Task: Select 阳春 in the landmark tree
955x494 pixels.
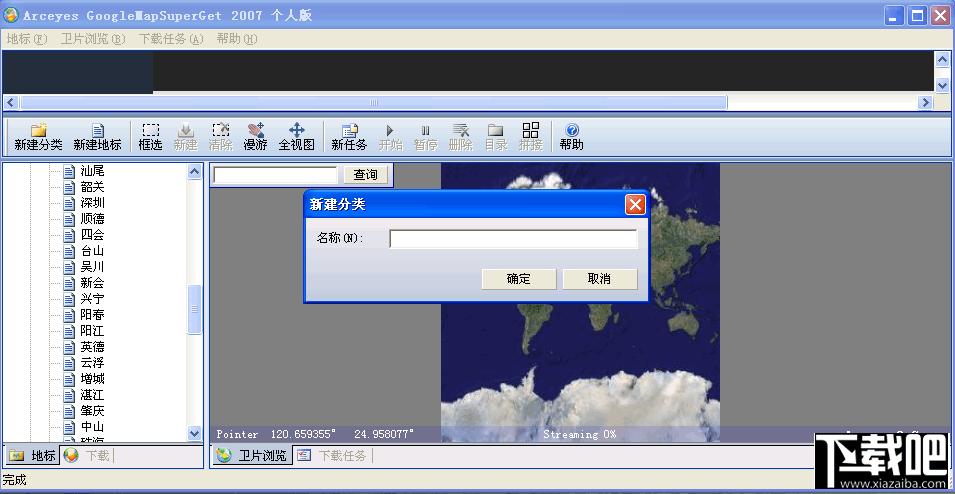Action: (93, 315)
